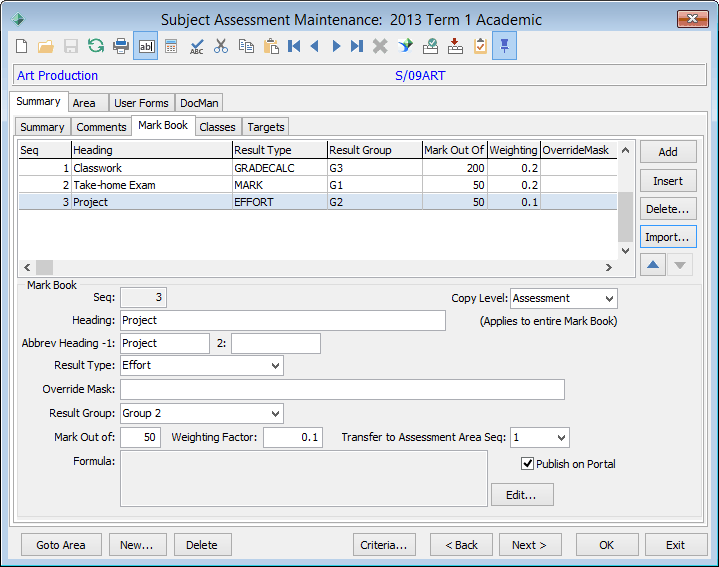
Task: Click the Cut scissors icon
Action: 221,46
